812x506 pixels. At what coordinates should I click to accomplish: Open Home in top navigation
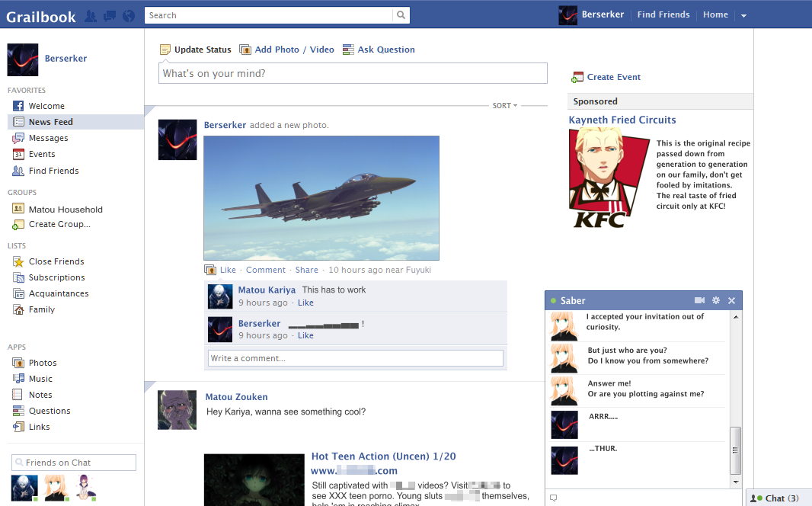coord(715,15)
